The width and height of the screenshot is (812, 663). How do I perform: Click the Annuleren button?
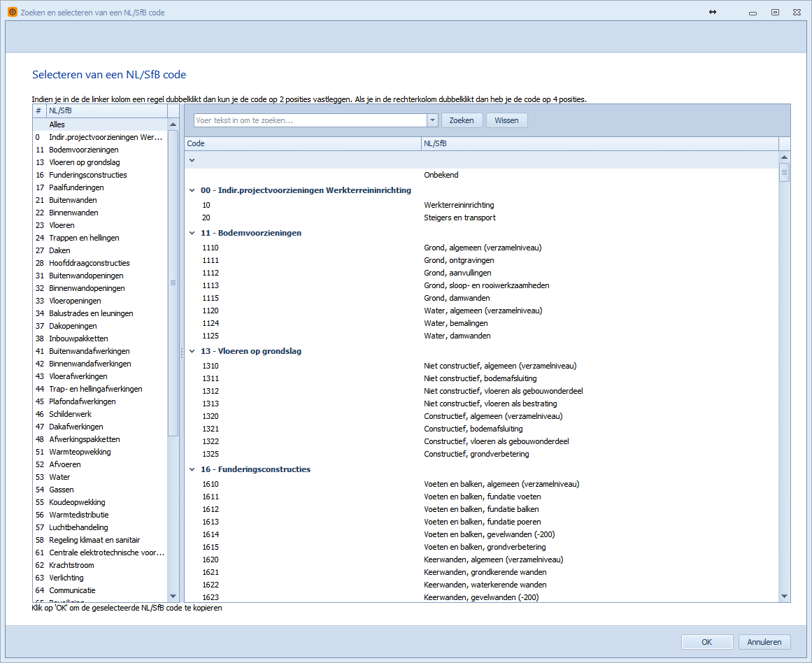[764, 642]
